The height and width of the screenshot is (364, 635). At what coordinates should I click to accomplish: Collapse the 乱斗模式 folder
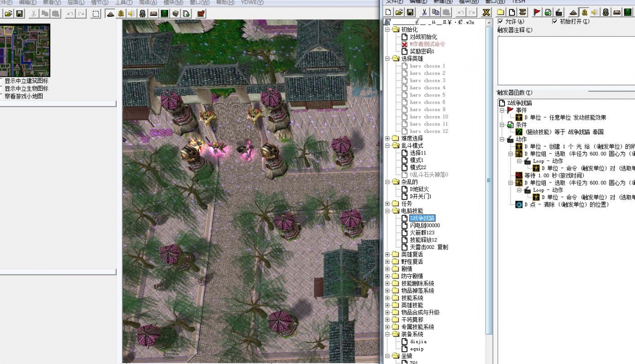388,146
